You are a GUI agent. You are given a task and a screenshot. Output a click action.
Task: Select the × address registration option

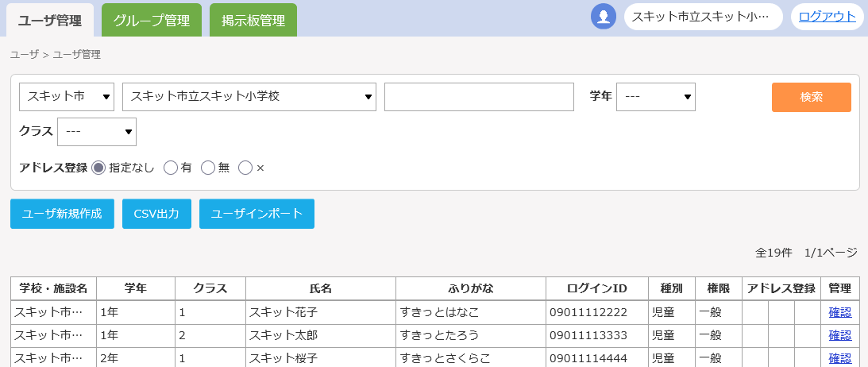tap(245, 168)
